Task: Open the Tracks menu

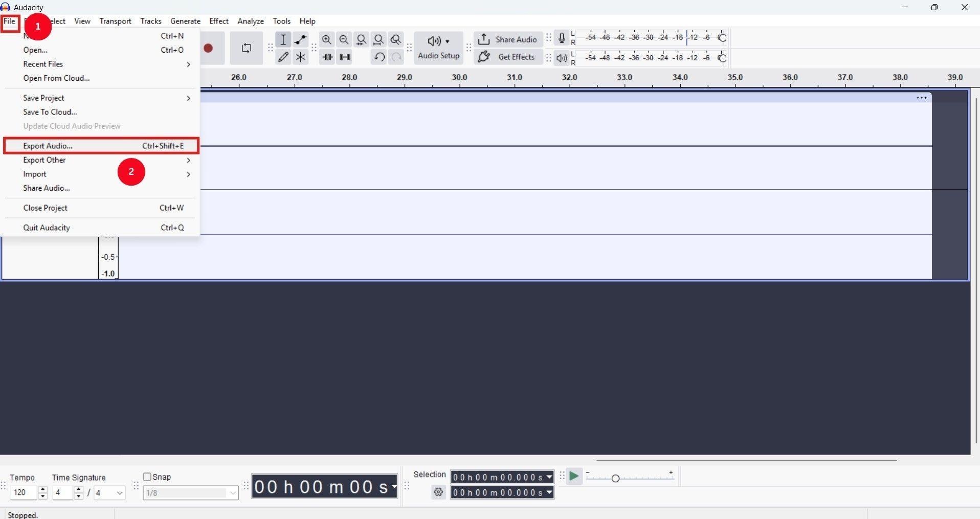Action: point(150,21)
